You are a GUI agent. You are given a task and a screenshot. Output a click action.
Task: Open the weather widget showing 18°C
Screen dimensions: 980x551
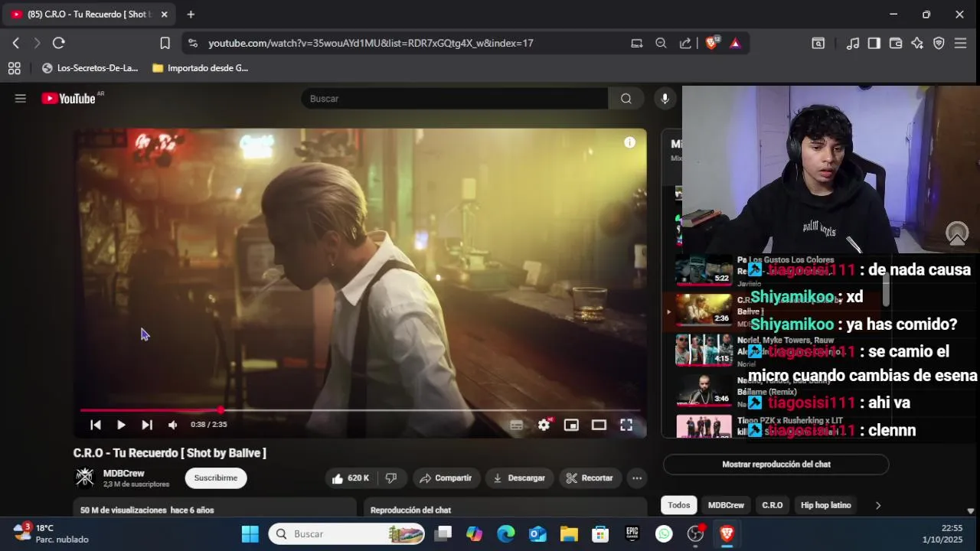(x=51, y=533)
